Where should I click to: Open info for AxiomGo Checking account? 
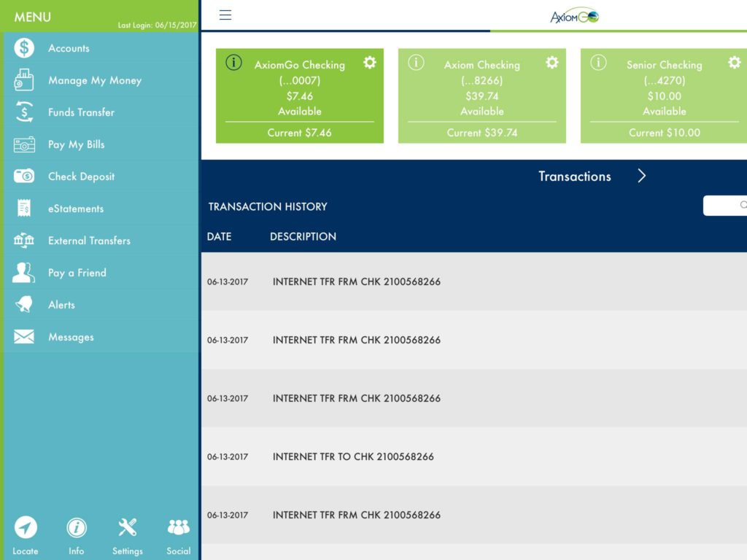click(x=233, y=63)
